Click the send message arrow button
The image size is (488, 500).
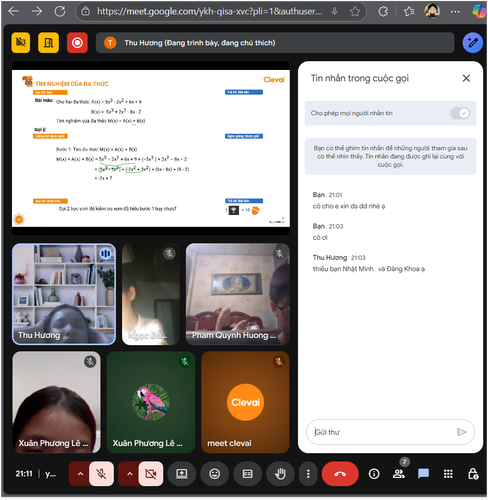pos(461,432)
